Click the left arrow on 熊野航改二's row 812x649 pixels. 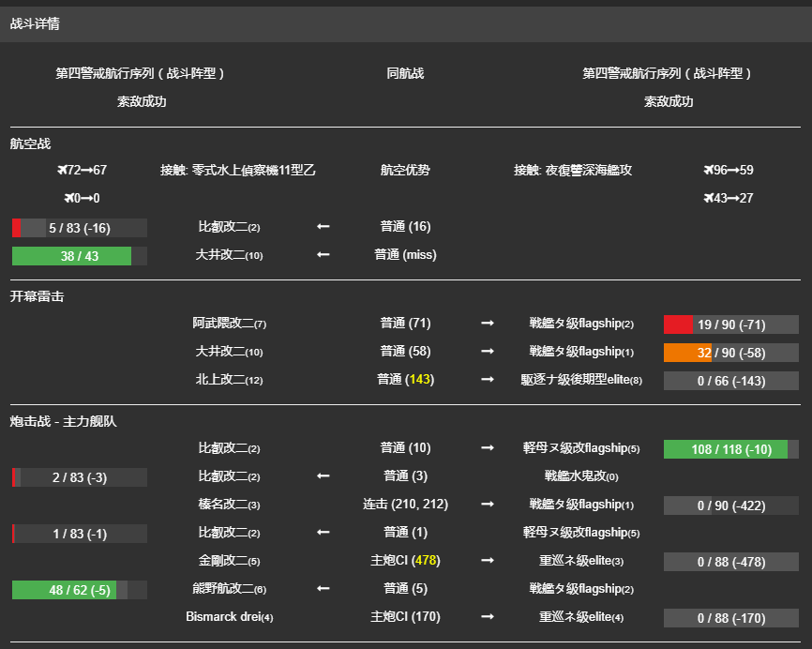point(323,590)
